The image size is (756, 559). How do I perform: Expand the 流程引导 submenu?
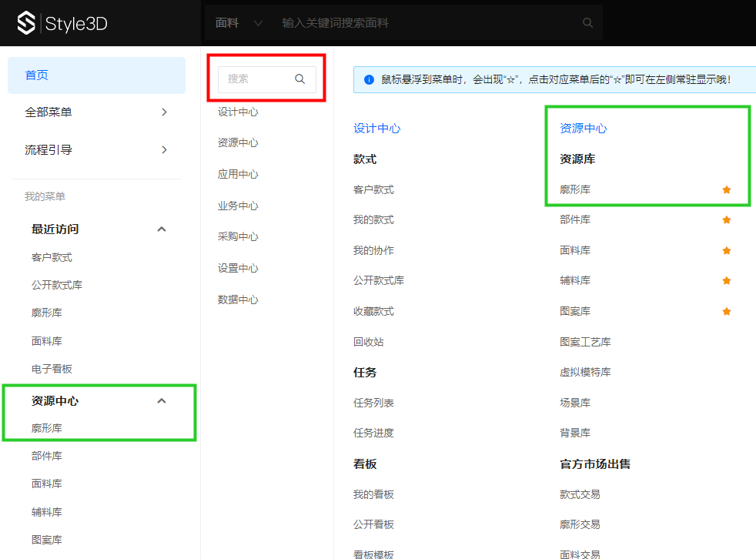click(x=164, y=150)
